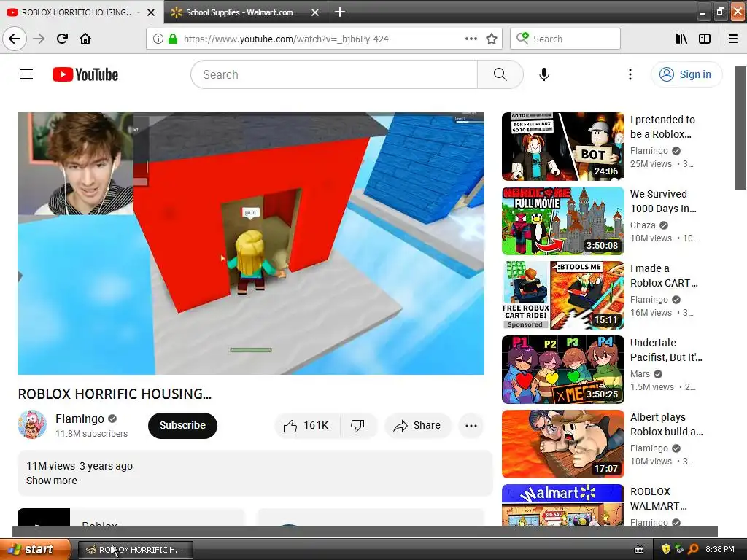Dislike the video with thumbs down

pyautogui.click(x=357, y=425)
